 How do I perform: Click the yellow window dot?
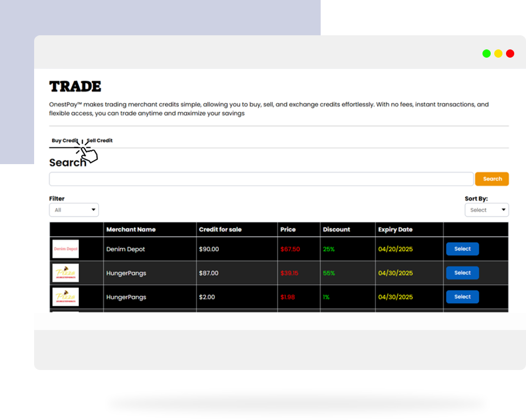[x=498, y=54]
